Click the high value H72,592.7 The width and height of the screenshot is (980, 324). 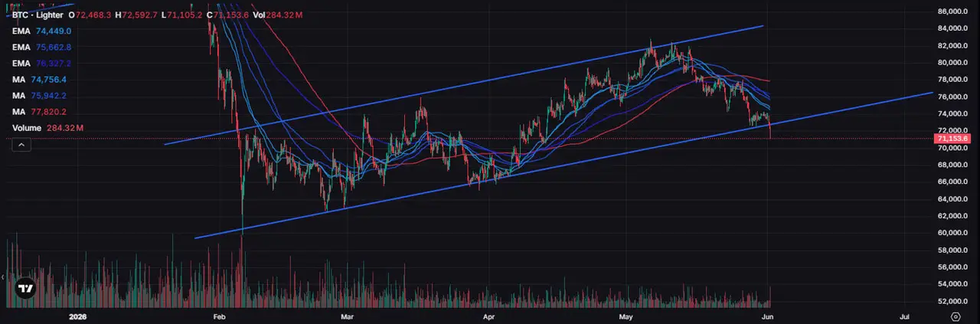pyautogui.click(x=137, y=15)
